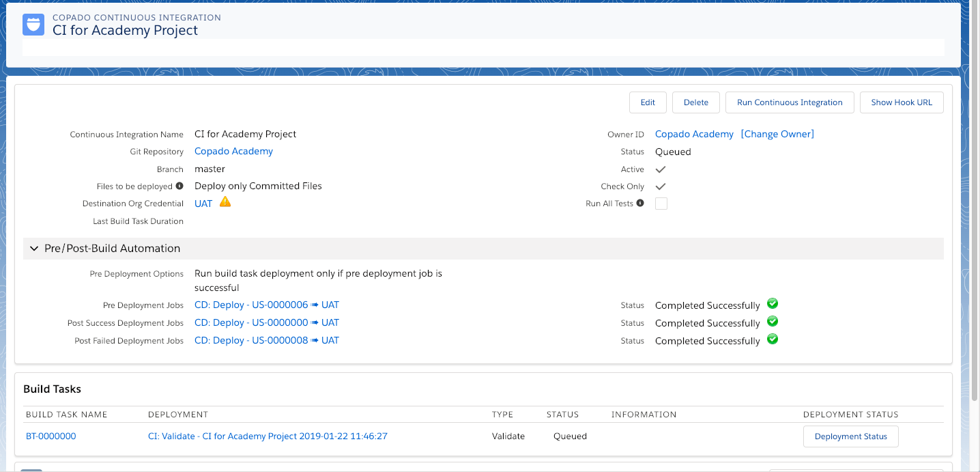Click the info icon beside Run All Tests
This screenshot has width=980, height=472.
click(640, 203)
